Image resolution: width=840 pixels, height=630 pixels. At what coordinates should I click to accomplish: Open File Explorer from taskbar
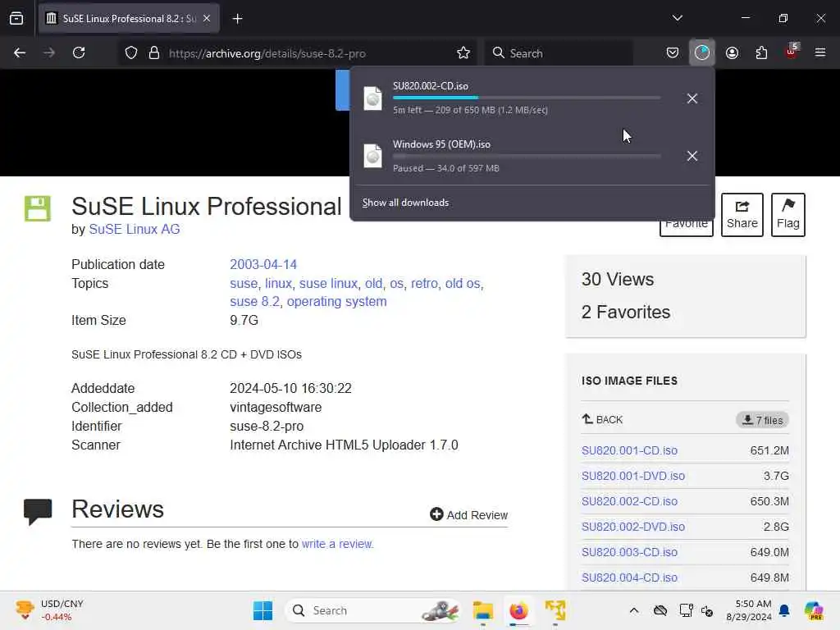(x=482, y=610)
